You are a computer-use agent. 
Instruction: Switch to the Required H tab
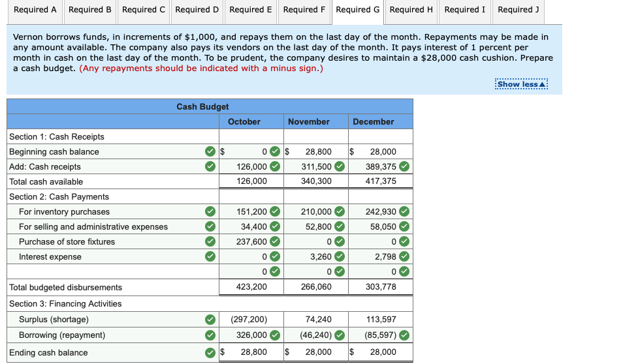coord(411,10)
